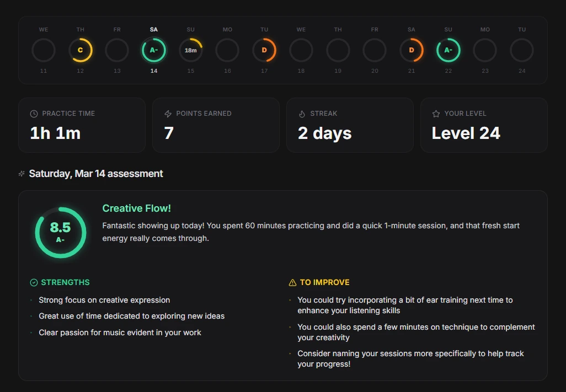This screenshot has height=392, width=566.
Task: Select Monday 16 empty day circle
Action: pos(227,50)
